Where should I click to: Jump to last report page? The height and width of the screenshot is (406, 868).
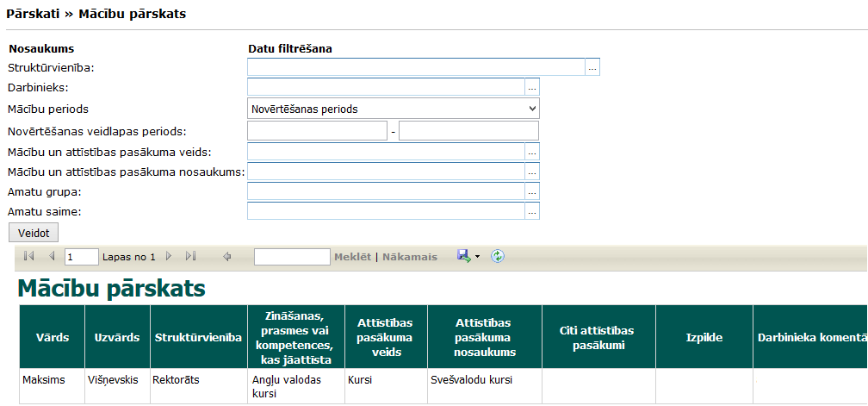point(191,257)
